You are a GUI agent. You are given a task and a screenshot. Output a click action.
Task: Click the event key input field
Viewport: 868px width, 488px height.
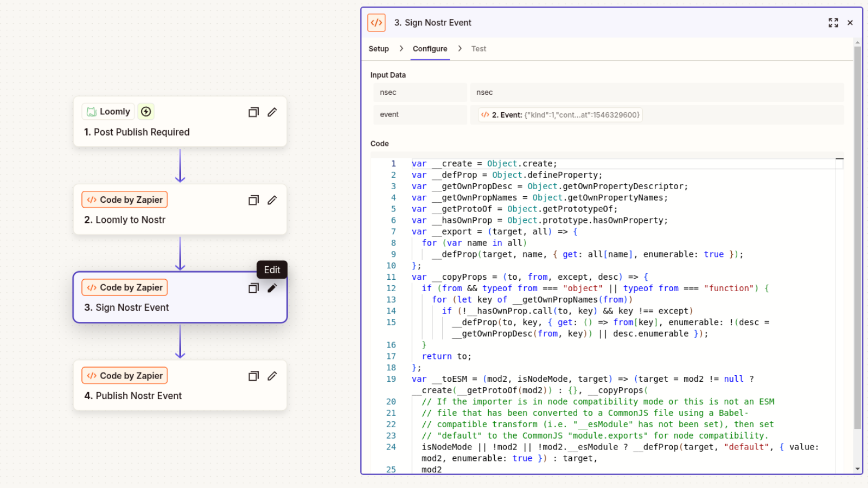[420, 115]
